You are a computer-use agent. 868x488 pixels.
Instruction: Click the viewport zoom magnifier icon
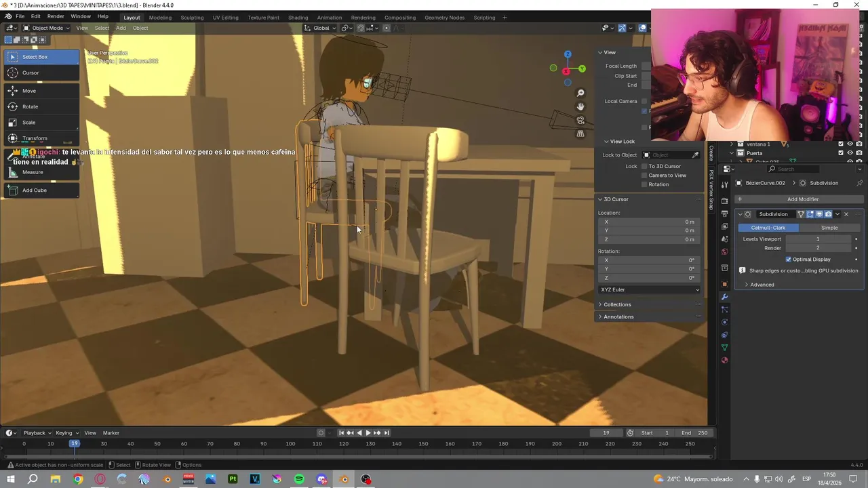click(580, 93)
